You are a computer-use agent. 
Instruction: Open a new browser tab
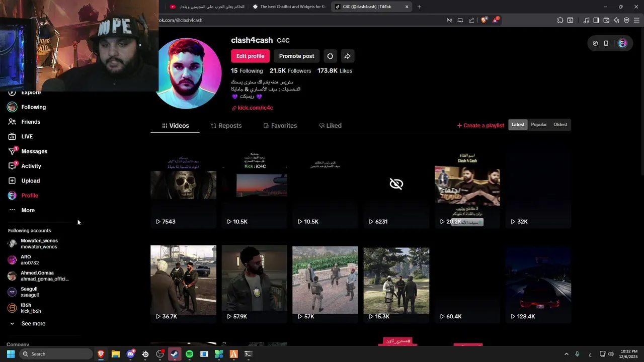419,7
